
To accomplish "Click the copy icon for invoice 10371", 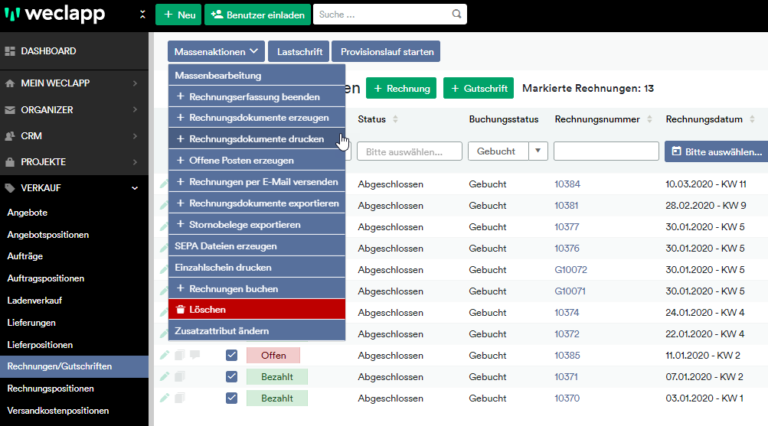I will [x=180, y=376].
